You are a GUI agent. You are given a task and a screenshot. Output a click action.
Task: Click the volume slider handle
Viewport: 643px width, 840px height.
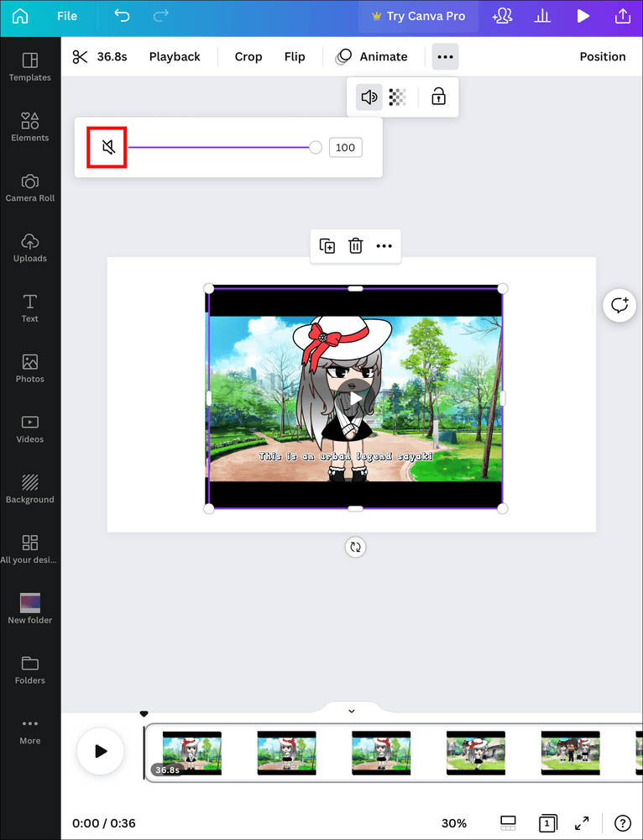[x=316, y=148]
